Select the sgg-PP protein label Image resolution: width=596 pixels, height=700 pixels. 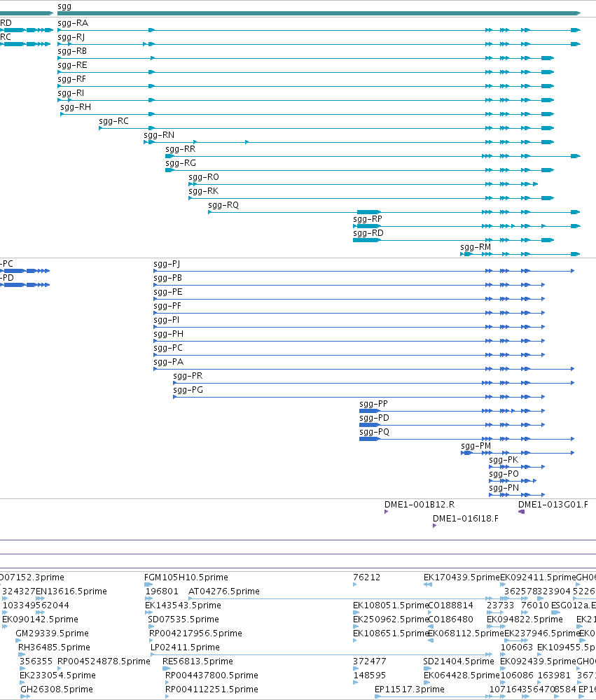[373, 404]
